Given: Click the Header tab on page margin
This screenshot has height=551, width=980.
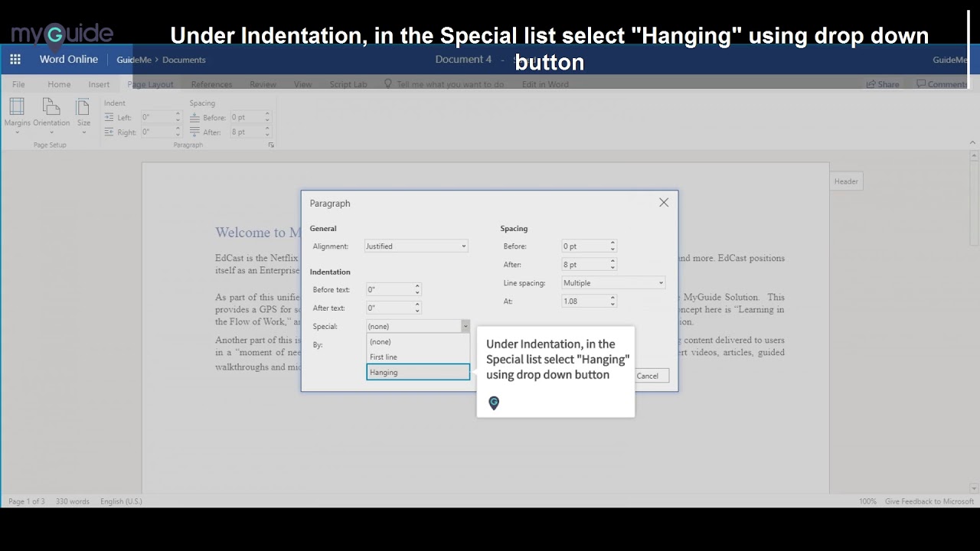Looking at the screenshot, I should pyautogui.click(x=846, y=181).
